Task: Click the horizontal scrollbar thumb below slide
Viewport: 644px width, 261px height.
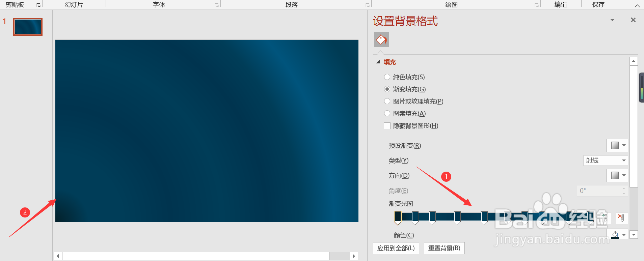Action: pyautogui.click(x=196, y=256)
